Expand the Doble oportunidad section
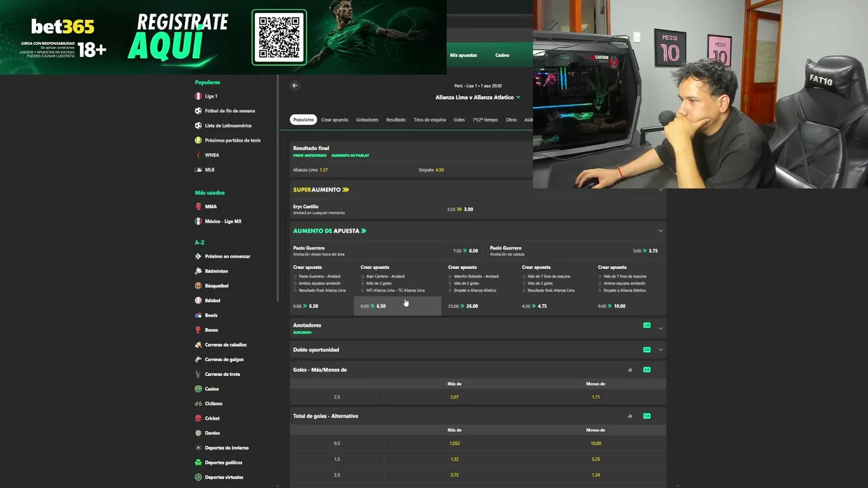868x488 pixels. pyautogui.click(x=660, y=350)
